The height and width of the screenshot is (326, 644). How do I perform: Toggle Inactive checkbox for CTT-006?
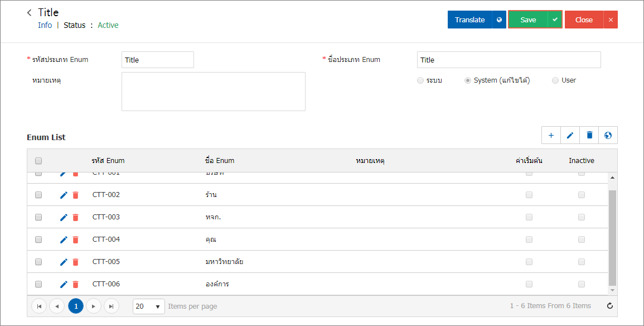click(582, 284)
